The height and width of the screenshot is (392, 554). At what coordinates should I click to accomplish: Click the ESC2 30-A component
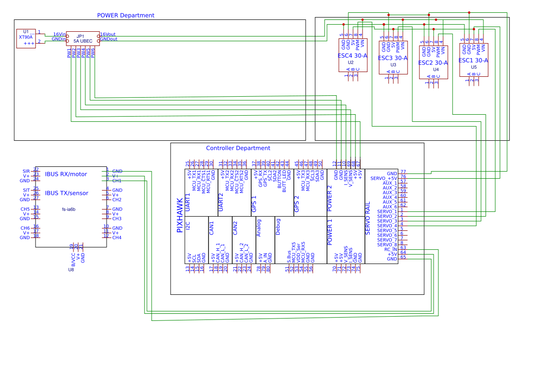point(433,63)
